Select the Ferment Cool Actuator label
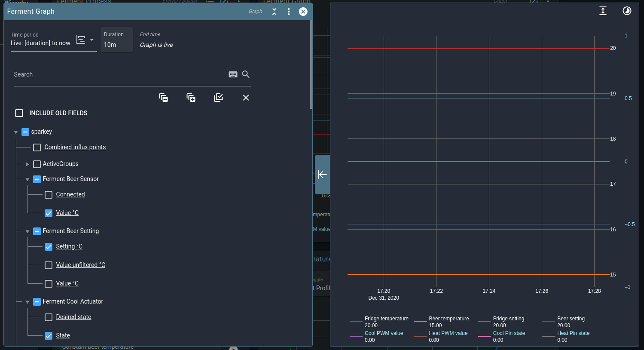The width and height of the screenshot is (644, 350). click(73, 301)
